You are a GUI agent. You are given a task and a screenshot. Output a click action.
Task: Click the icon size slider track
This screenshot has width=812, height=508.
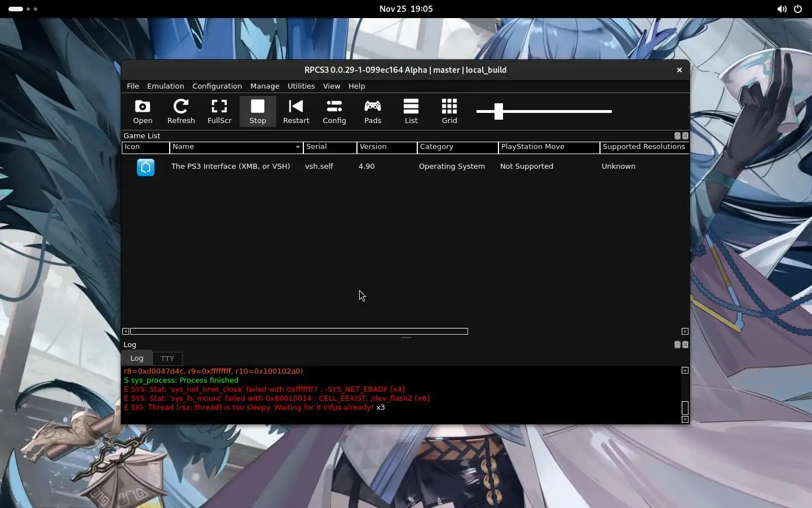click(x=544, y=111)
